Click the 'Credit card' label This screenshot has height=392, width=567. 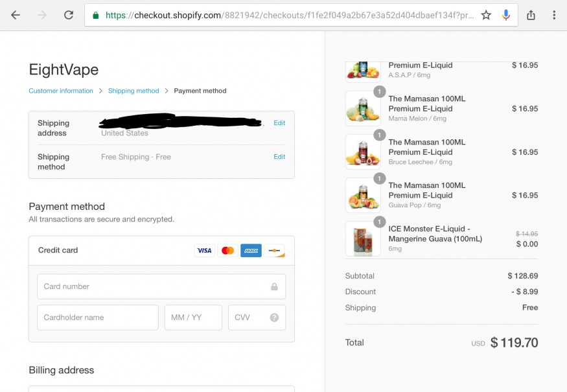[x=58, y=250]
